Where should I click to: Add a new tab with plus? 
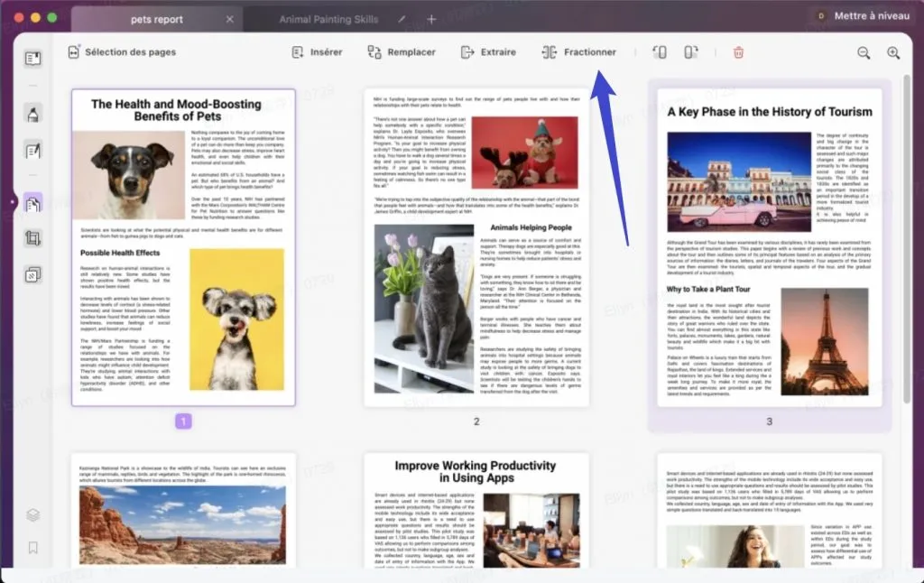tap(431, 19)
